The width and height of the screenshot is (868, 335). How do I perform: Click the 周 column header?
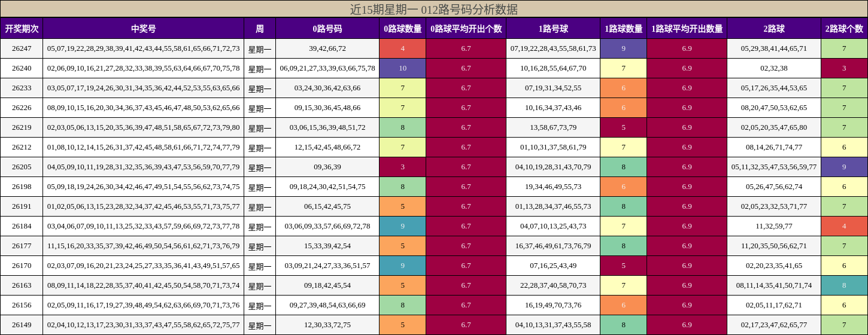click(260, 28)
